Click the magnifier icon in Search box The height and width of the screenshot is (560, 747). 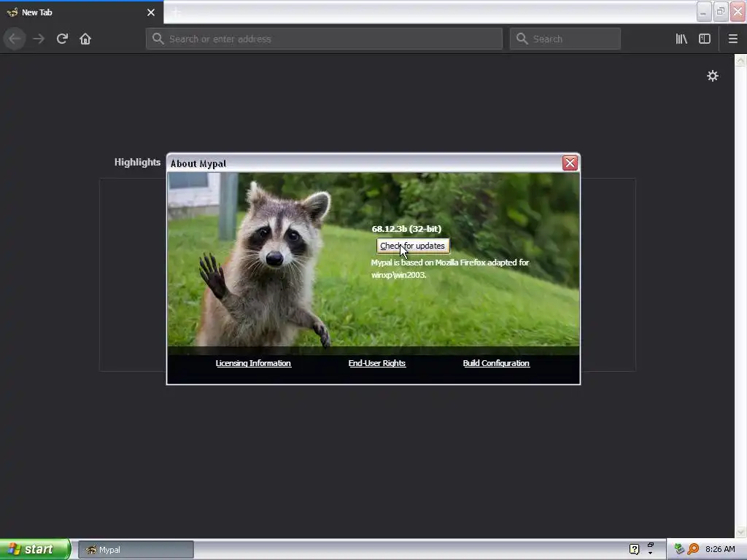point(522,39)
